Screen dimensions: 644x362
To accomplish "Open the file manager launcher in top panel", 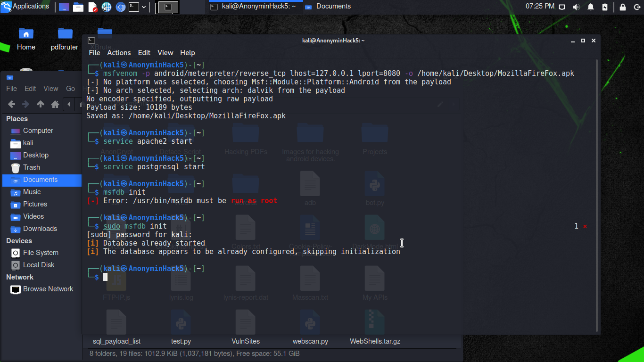I will tap(78, 7).
